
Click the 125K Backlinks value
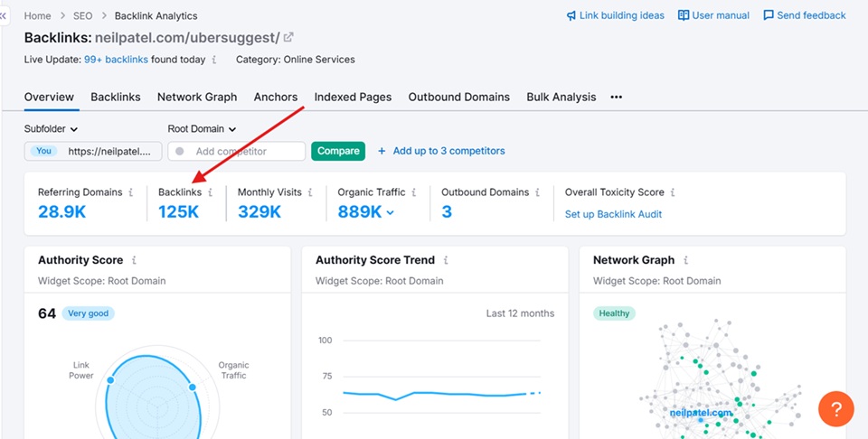click(x=178, y=211)
